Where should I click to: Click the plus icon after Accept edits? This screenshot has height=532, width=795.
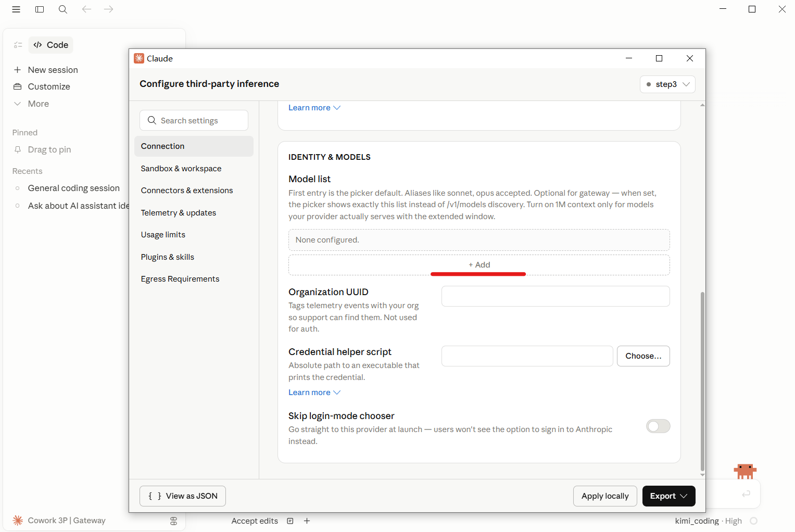[307, 521]
